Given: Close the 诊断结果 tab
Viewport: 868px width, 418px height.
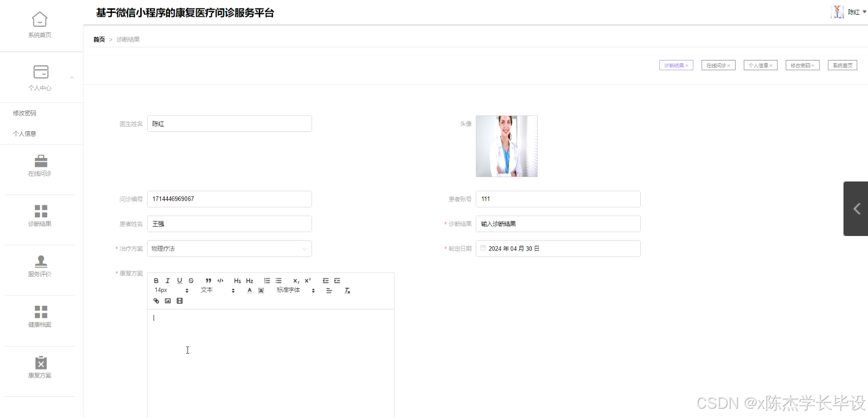Looking at the screenshot, I should click(687, 66).
